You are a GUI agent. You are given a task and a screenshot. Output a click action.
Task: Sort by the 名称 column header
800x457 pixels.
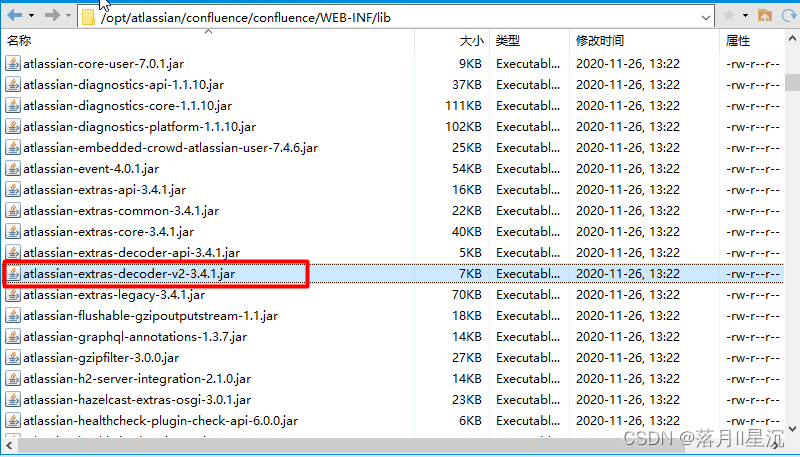[x=19, y=41]
